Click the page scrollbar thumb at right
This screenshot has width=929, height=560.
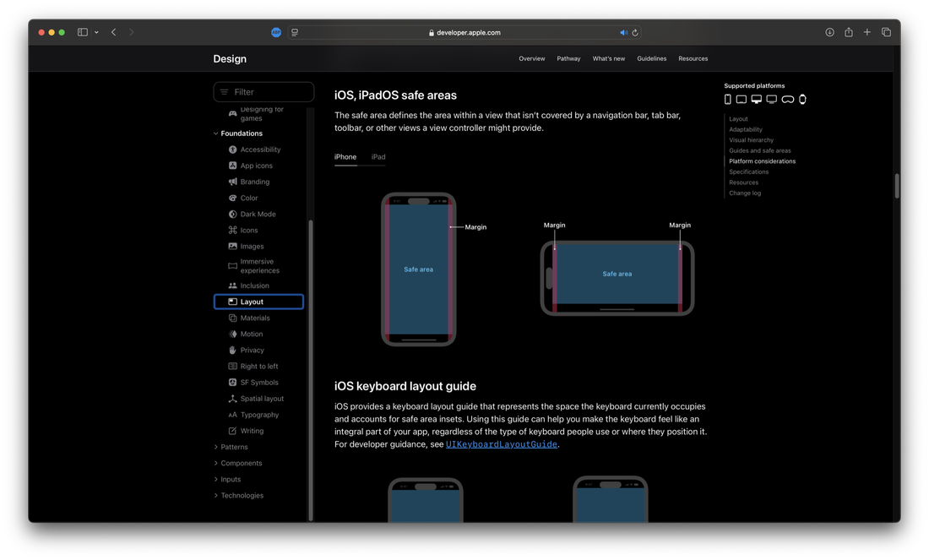(x=897, y=186)
